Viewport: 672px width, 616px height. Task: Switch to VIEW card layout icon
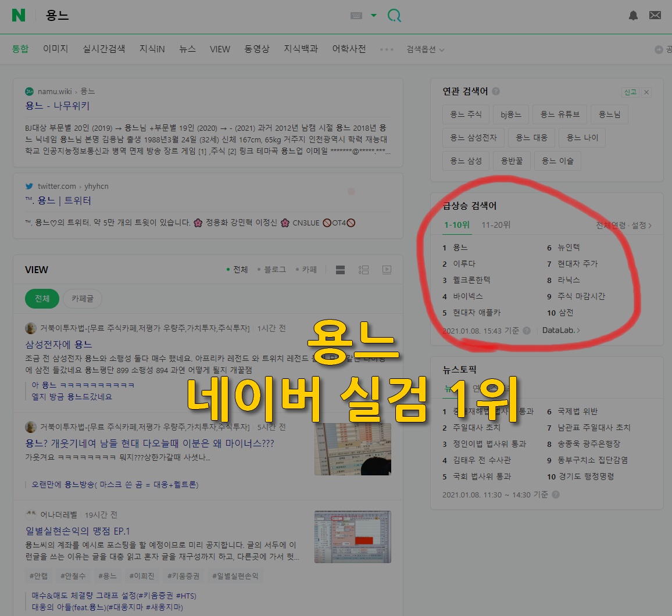coord(340,270)
